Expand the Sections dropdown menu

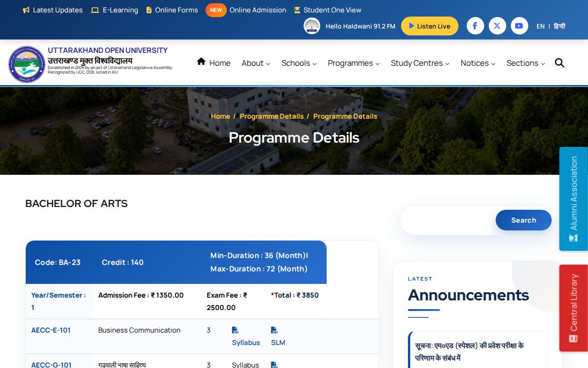pos(526,63)
